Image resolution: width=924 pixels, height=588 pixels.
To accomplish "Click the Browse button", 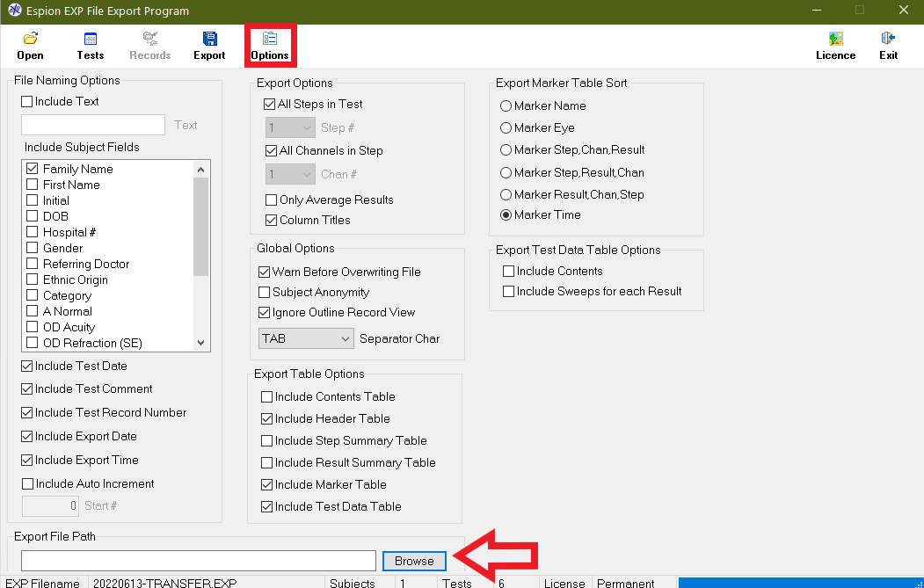I will (414, 561).
